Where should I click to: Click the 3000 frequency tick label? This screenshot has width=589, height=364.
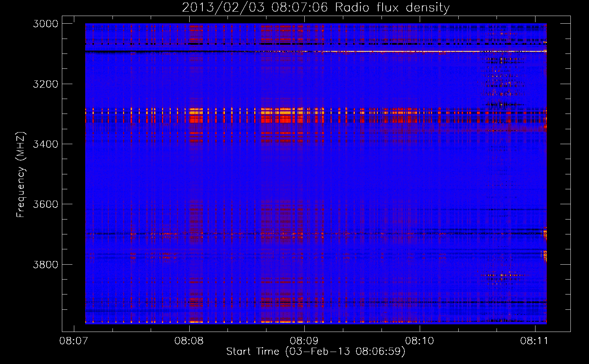(x=46, y=24)
